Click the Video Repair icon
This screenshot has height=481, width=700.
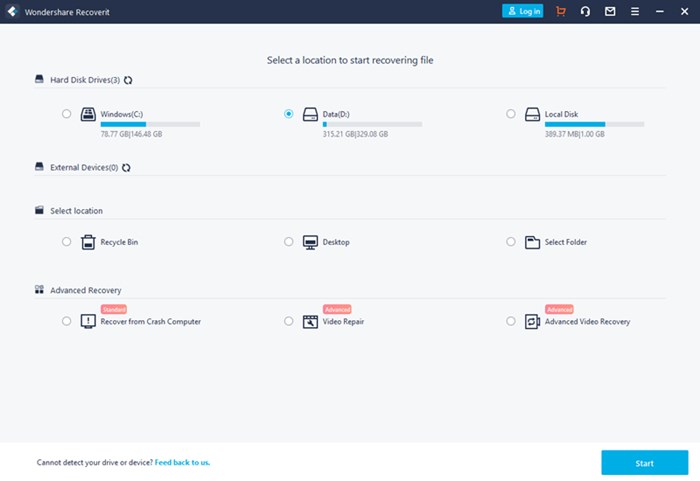tap(310, 321)
